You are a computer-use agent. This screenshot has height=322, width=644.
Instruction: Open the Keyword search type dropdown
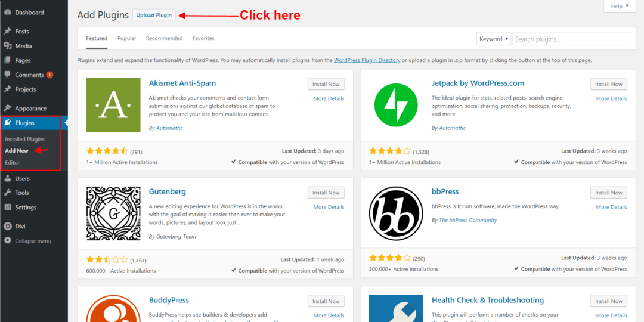click(494, 39)
